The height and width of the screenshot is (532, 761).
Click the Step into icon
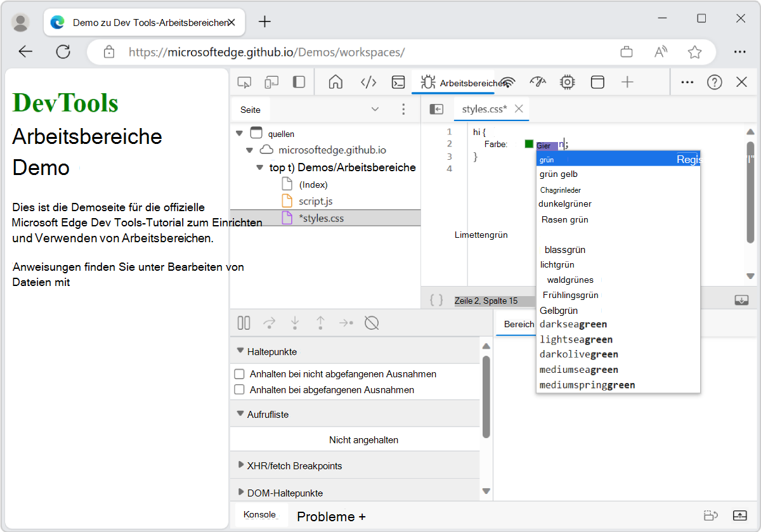295,323
